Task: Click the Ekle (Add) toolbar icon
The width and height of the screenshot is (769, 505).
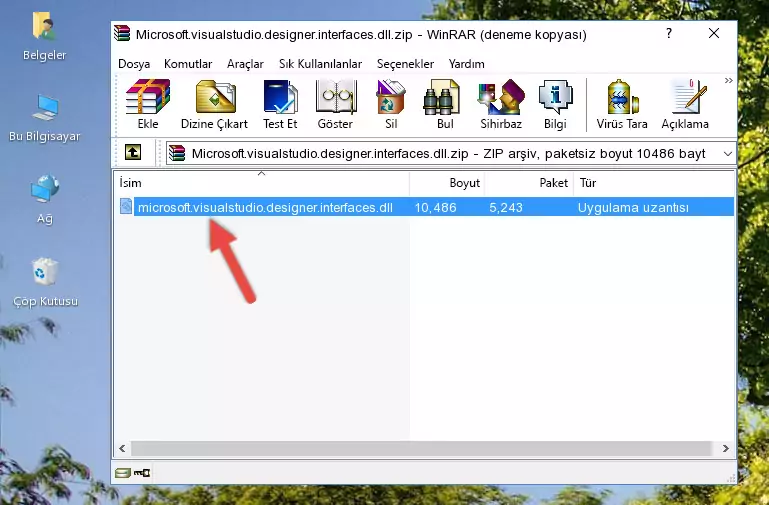Action: 148,104
